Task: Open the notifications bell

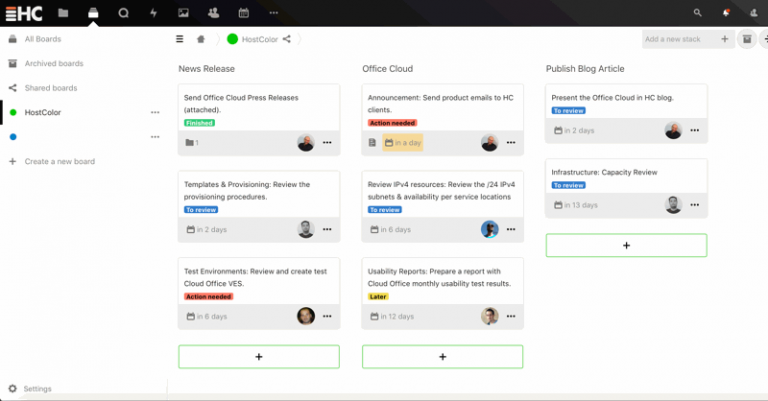Action: 726,13
